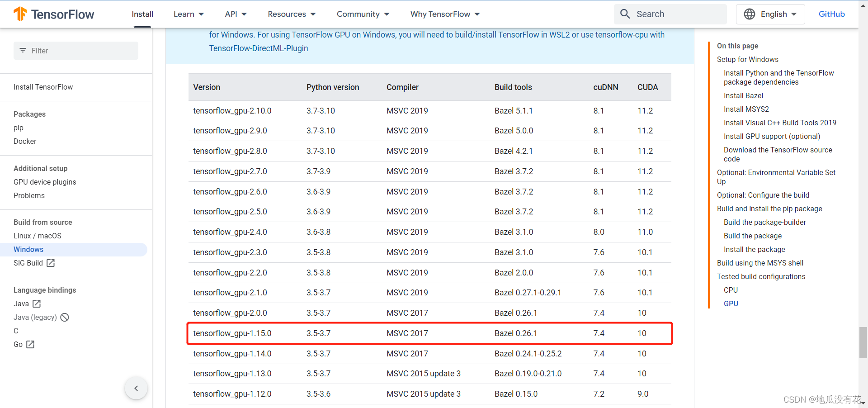Open the Problems page
Screen dimensions: 868x408
coord(29,195)
